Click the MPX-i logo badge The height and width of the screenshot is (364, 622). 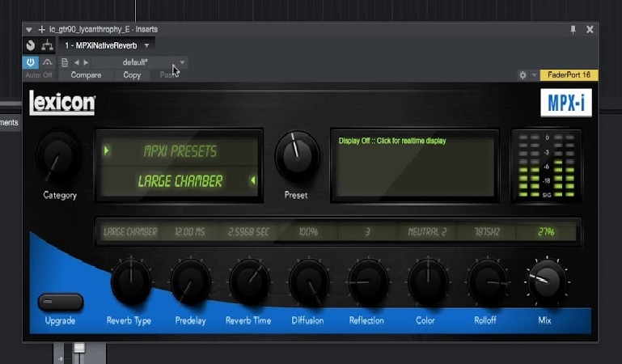566,103
